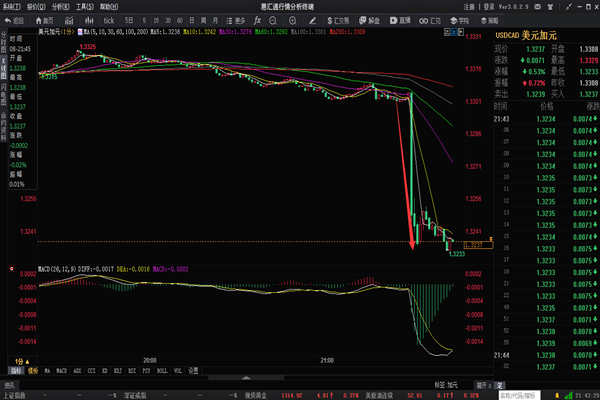Image resolution: width=600 pixels, height=400 pixels.
Task: Open the 学院 academy toolbar icon
Action: pos(461,18)
